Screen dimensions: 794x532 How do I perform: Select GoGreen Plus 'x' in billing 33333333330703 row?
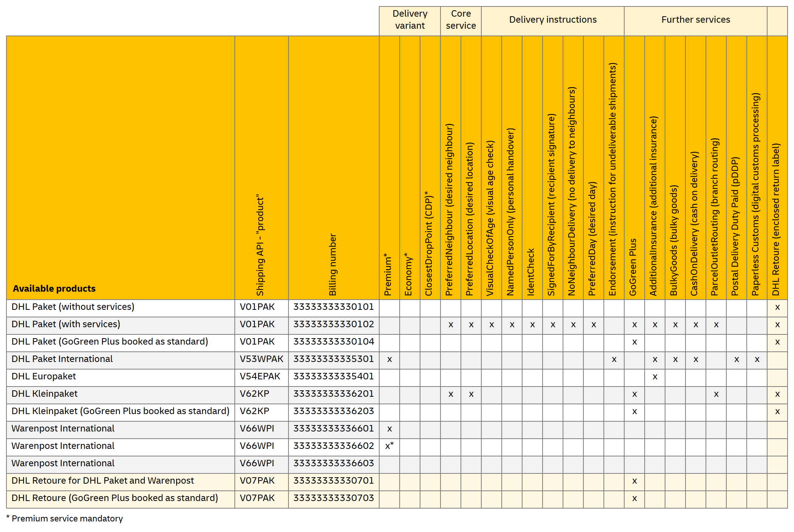pyautogui.click(x=634, y=498)
